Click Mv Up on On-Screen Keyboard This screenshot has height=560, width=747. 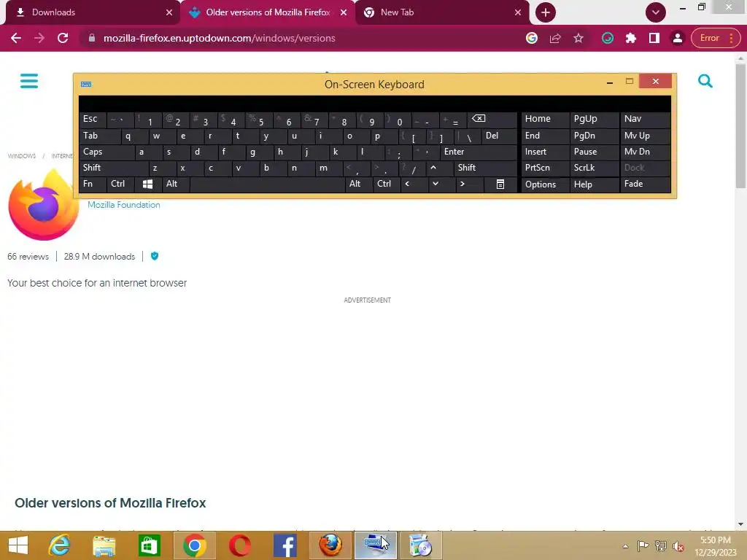click(x=645, y=136)
